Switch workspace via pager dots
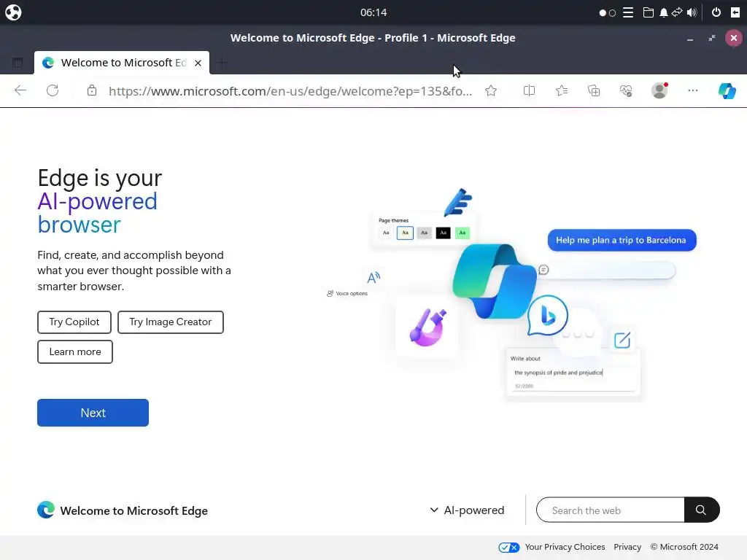 (x=608, y=13)
